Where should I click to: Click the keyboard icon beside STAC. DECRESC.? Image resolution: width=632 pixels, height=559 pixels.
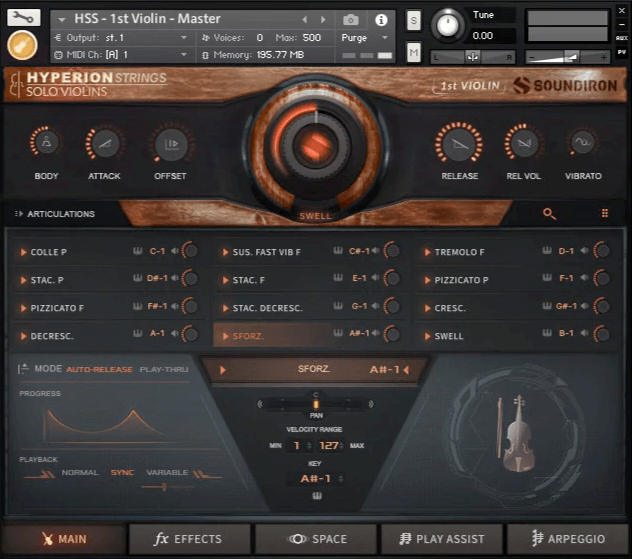(338, 306)
